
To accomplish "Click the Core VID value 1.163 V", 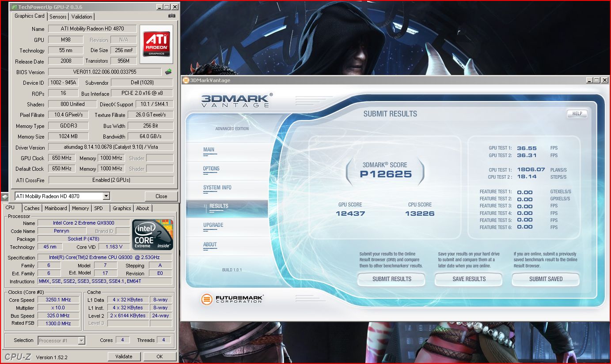I will (x=114, y=247).
